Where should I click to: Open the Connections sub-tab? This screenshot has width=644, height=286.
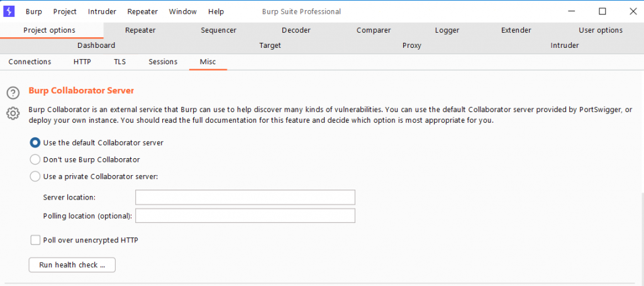point(30,62)
